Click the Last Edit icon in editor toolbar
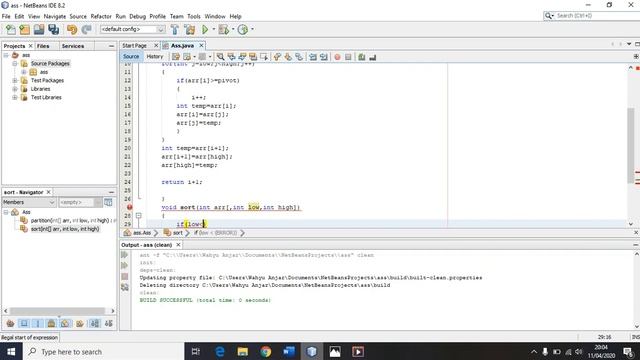 [x=176, y=57]
